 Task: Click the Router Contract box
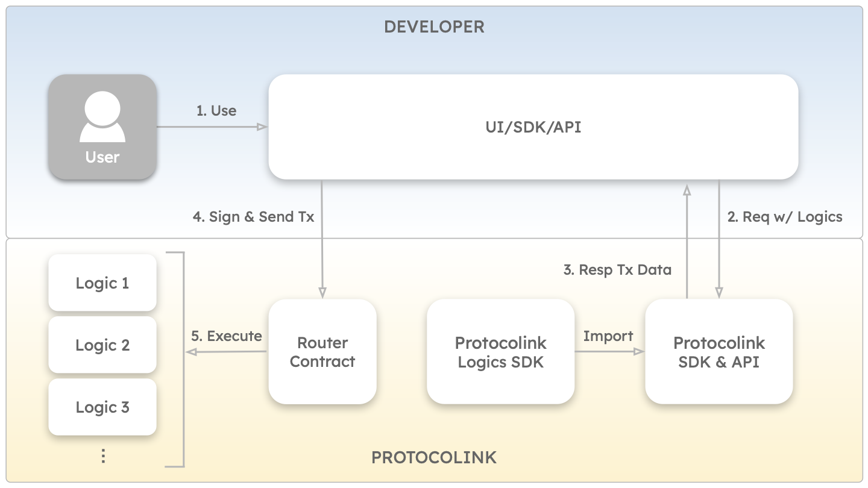click(322, 352)
